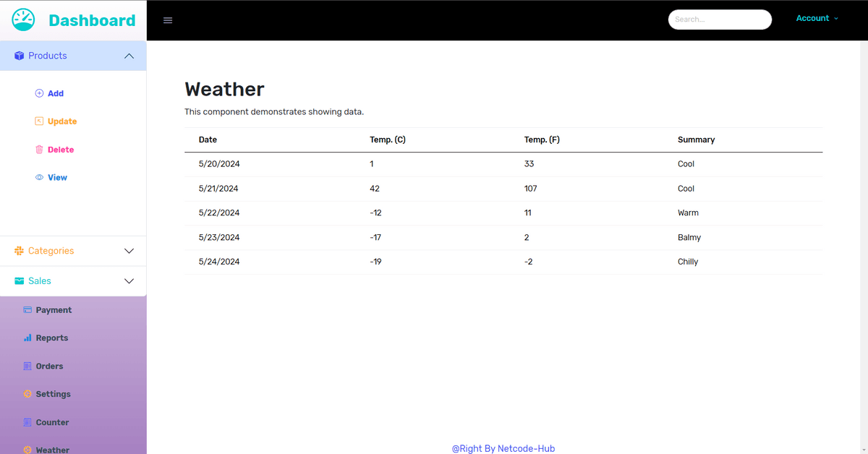Click the plus-circle icon beside Add
This screenshot has width=868, height=454.
[x=39, y=93]
